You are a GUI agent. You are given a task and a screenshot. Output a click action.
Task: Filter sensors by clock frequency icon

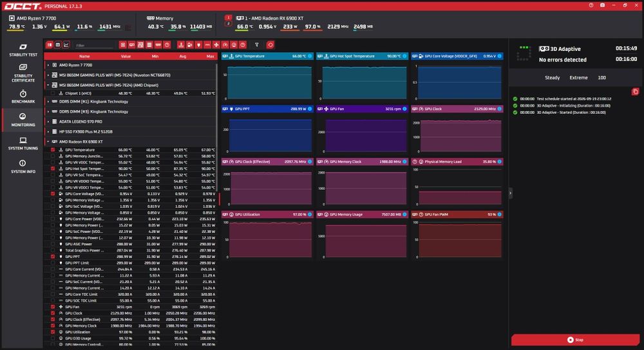point(225,45)
